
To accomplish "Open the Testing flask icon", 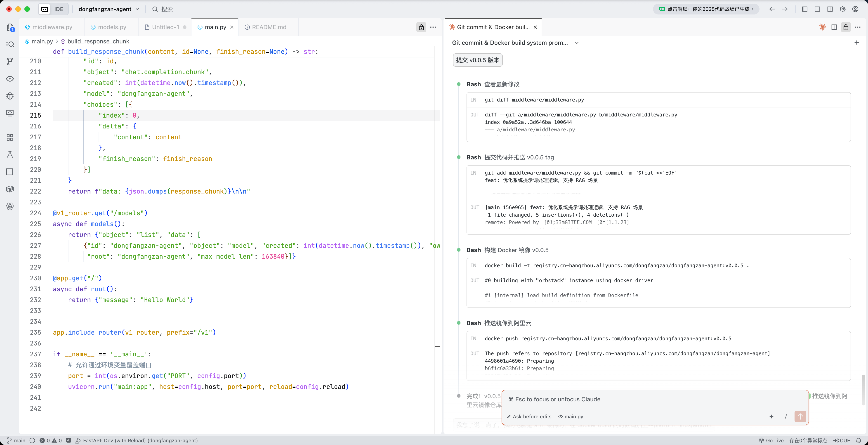I will [10, 155].
